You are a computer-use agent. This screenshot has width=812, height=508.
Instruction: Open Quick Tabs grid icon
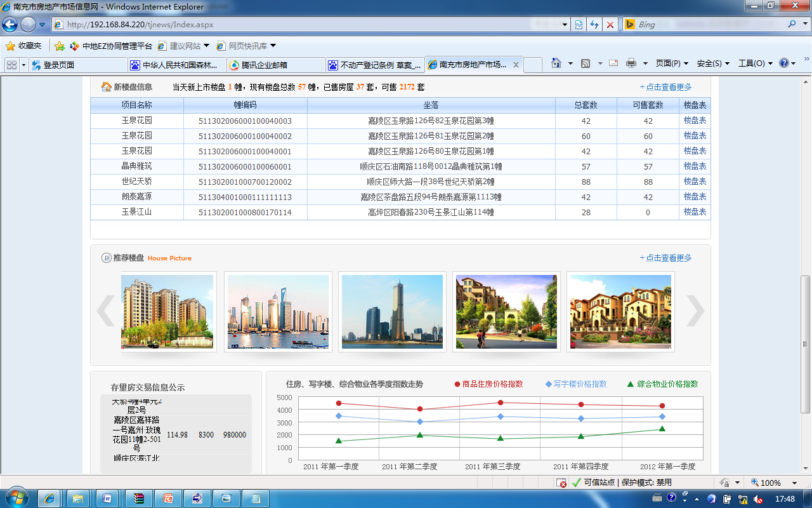pos(11,65)
